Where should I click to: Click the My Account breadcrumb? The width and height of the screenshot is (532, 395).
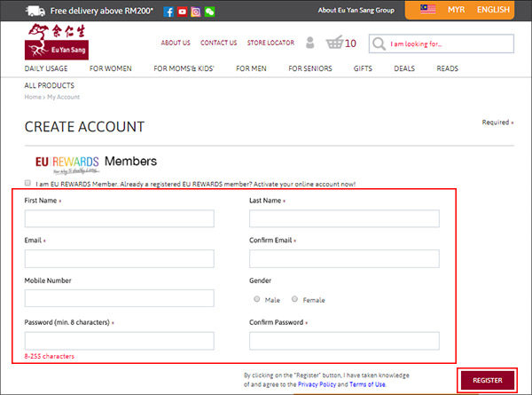click(x=64, y=97)
